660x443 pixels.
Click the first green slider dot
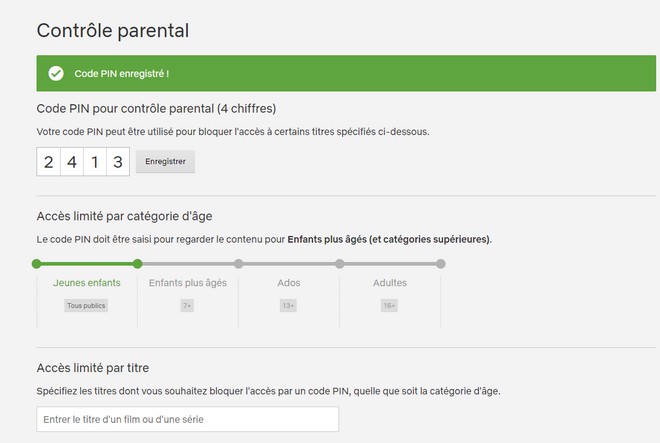37,264
